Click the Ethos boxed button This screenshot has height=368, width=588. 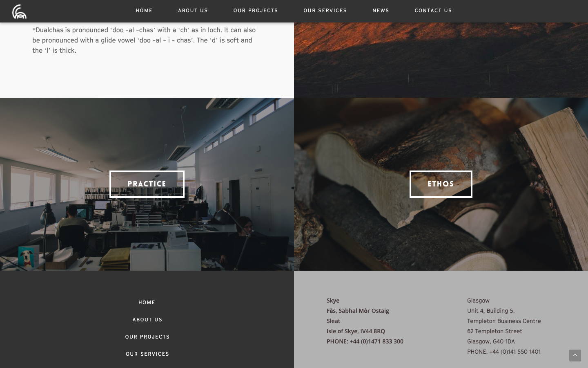[x=441, y=184]
